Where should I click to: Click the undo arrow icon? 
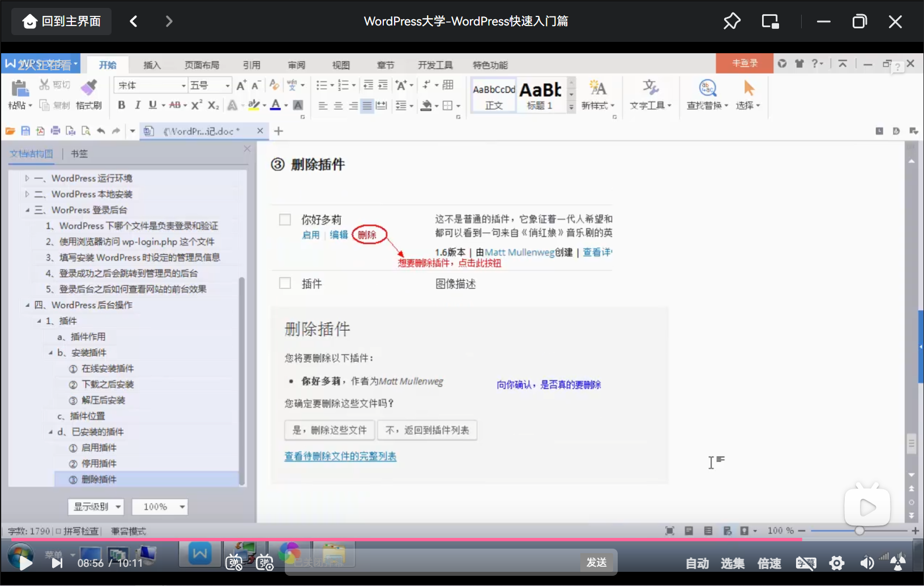[x=101, y=131]
